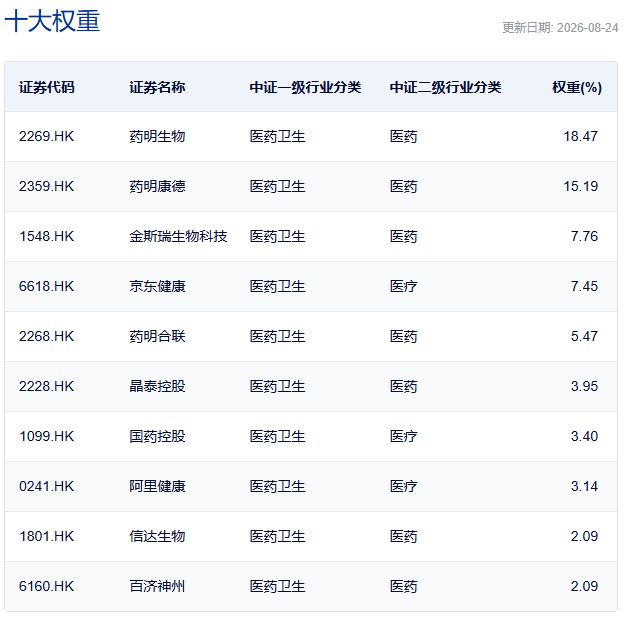624x617 pixels.
Task: Select security code 2359.HK
Action: coord(47,186)
